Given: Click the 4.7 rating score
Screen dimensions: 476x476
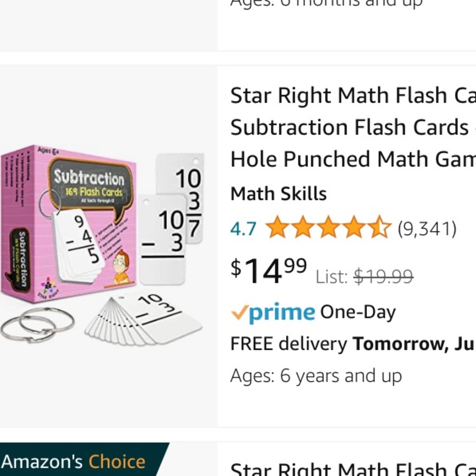Looking at the screenshot, I should 243,229.
